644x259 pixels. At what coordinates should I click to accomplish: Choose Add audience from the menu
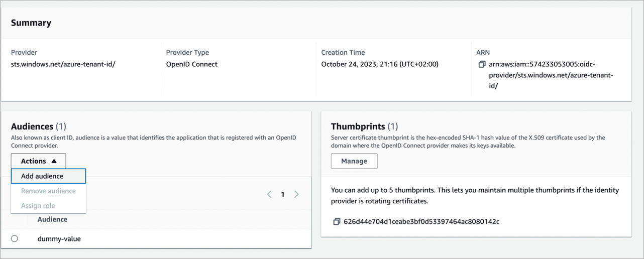pos(48,176)
